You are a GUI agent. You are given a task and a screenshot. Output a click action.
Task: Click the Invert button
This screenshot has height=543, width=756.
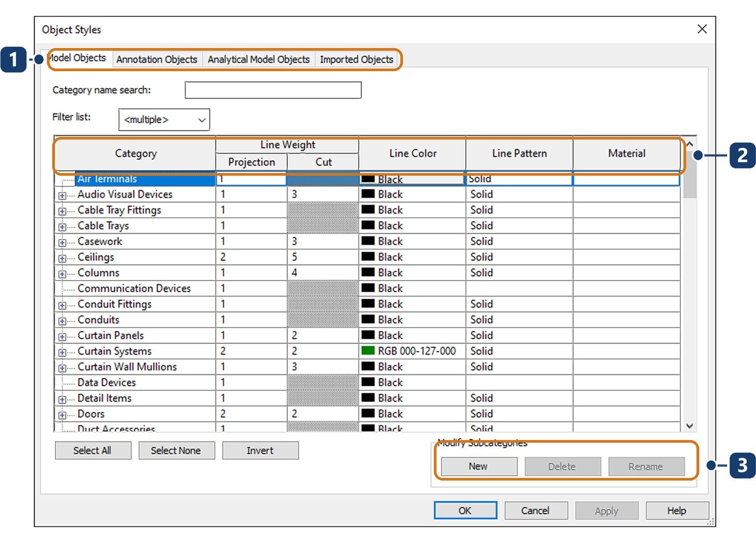click(260, 451)
